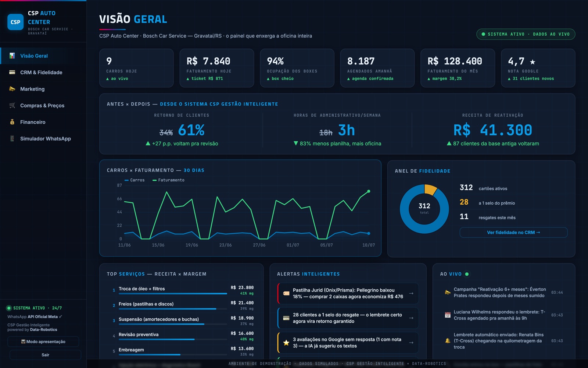Expand the Google avaliações alert arrow

point(411,343)
